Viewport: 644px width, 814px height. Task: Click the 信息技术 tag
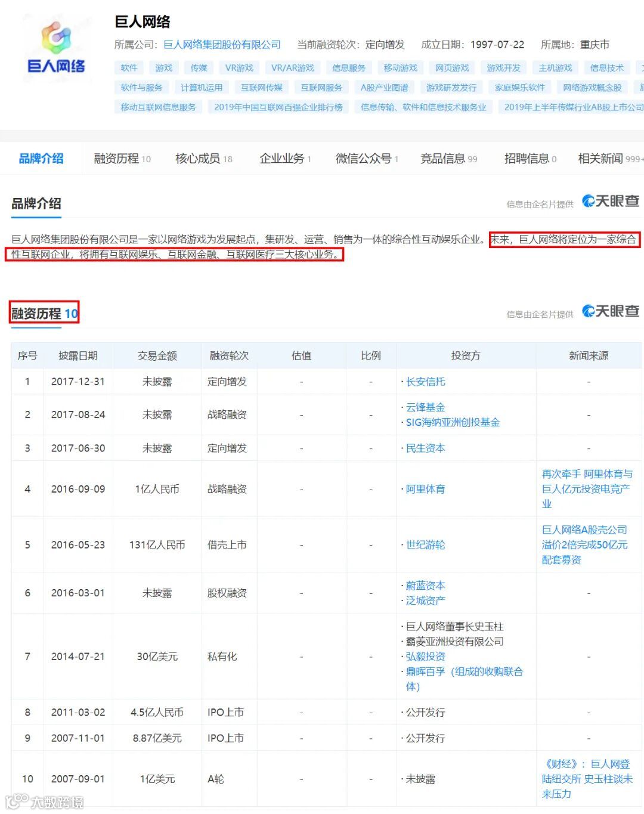(607, 68)
